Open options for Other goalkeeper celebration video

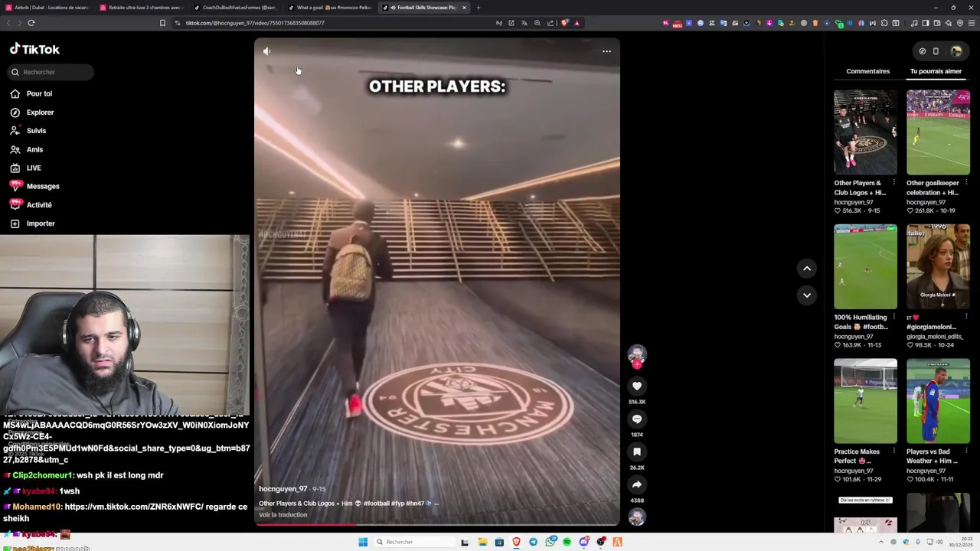click(966, 183)
